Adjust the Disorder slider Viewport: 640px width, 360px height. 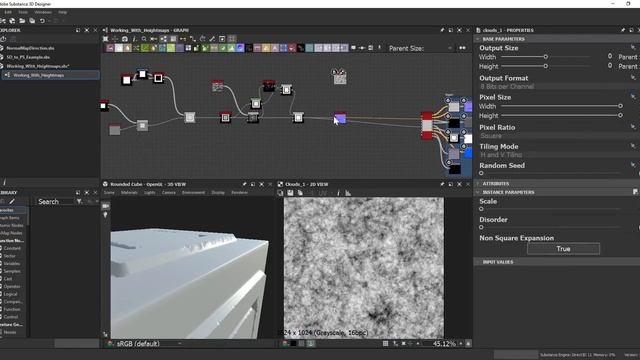pyautogui.click(x=550, y=227)
